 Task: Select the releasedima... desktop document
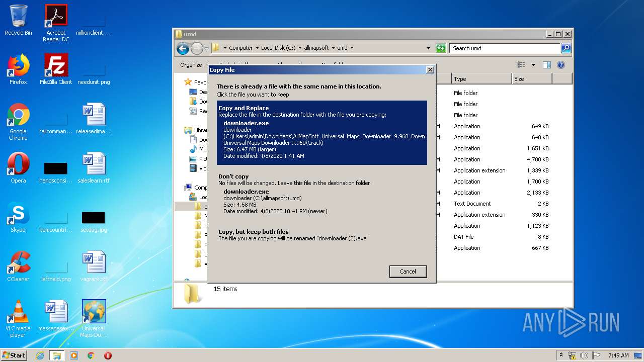point(94,118)
